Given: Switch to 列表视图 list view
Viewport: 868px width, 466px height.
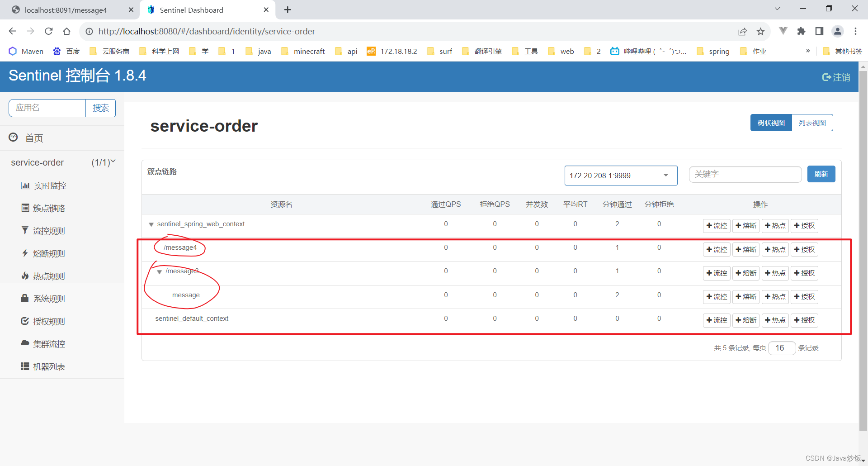Looking at the screenshot, I should coord(812,123).
